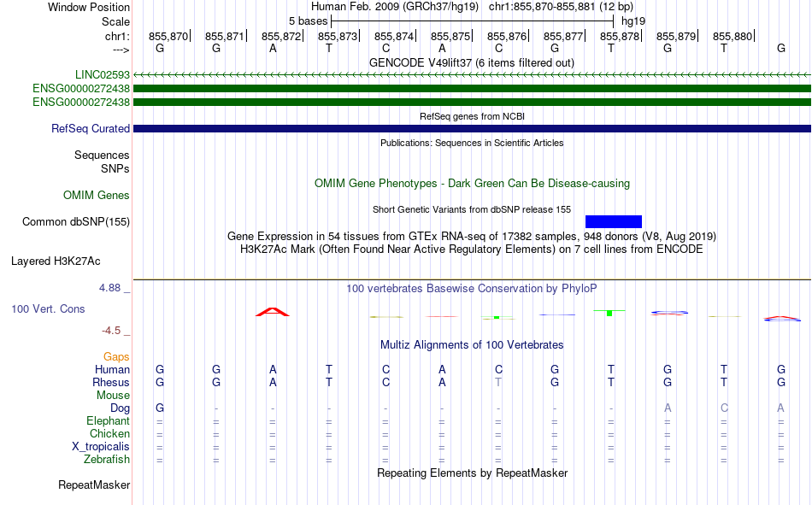The image size is (812, 505).
Task: Click Multiz Alignments of 100 Vertebrates title
Action: (x=472, y=345)
